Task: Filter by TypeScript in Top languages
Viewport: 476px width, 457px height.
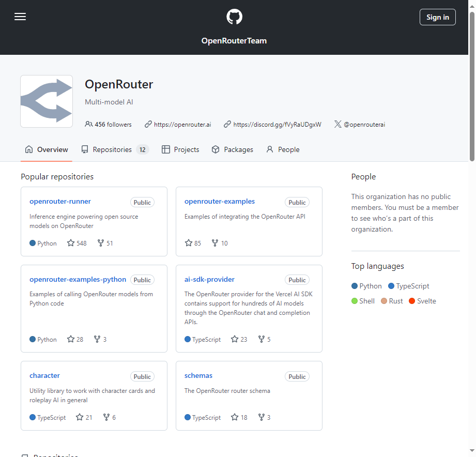Action: tap(409, 286)
